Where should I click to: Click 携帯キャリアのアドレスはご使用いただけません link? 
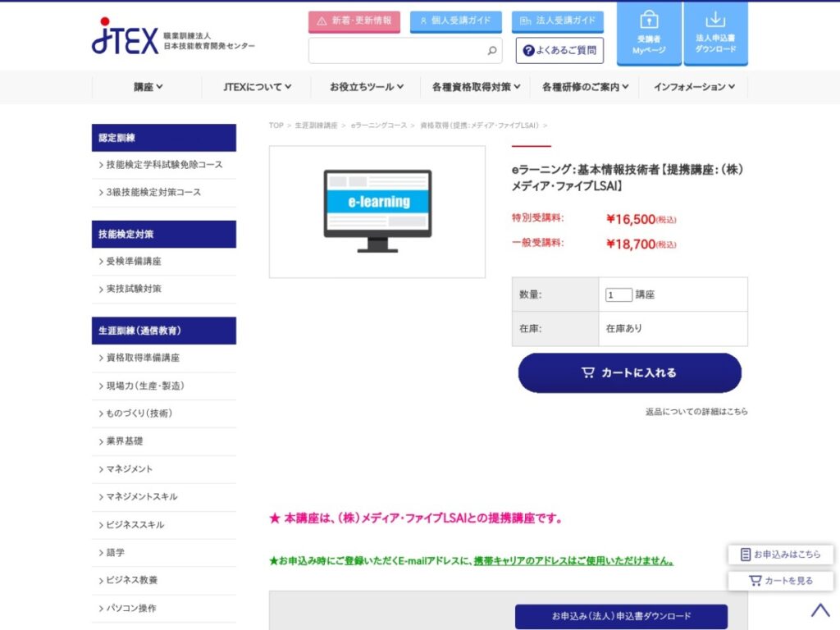[x=573, y=561]
